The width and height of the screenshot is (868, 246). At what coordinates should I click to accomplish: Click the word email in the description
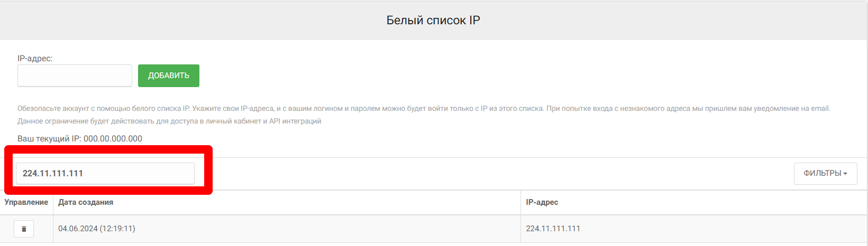tap(820, 109)
